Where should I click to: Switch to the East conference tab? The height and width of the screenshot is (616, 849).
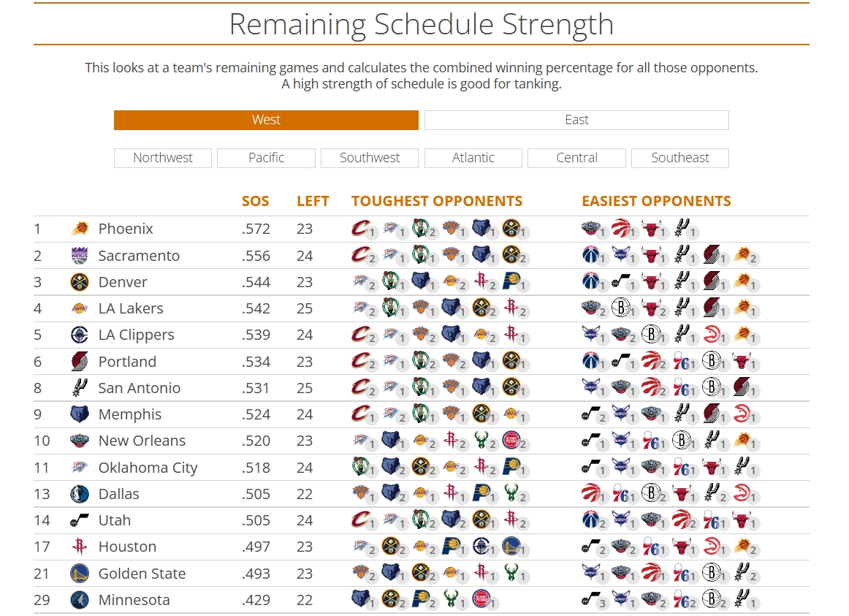[x=576, y=121]
